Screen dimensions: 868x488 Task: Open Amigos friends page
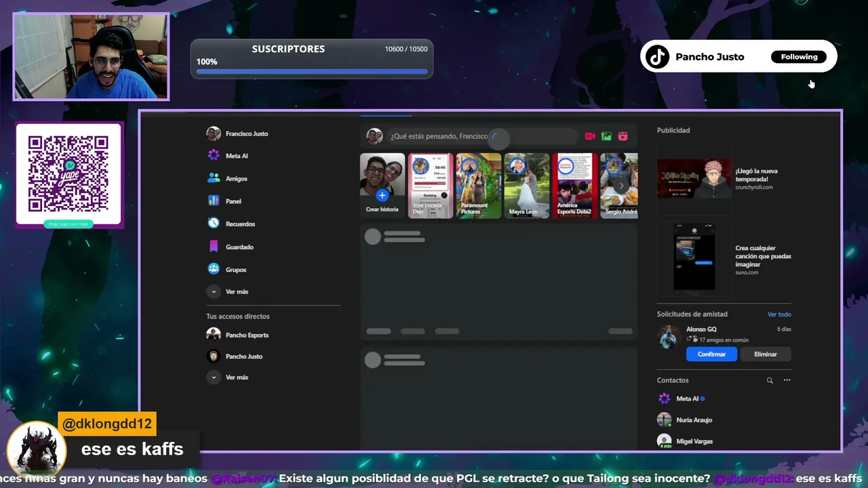(x=228, y=178)
